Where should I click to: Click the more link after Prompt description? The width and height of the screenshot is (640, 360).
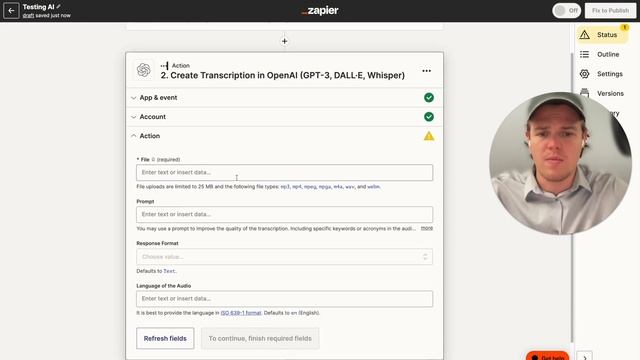click(427, 229)
